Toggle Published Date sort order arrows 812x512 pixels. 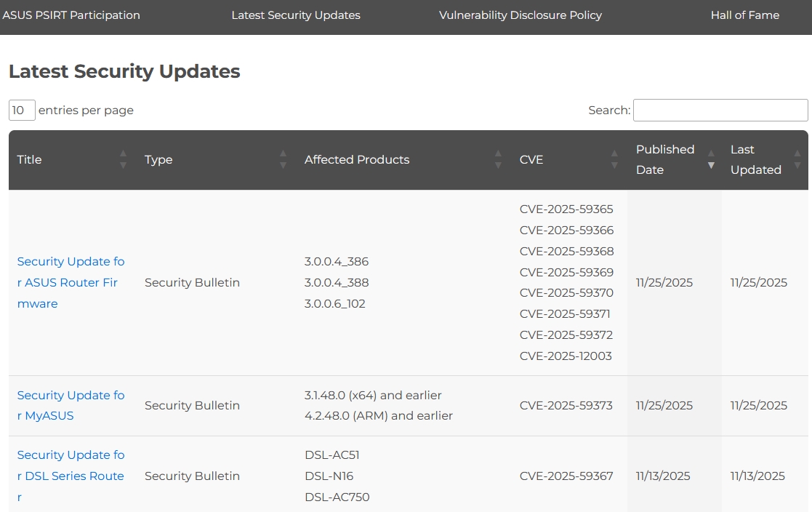tap(711, 160)
